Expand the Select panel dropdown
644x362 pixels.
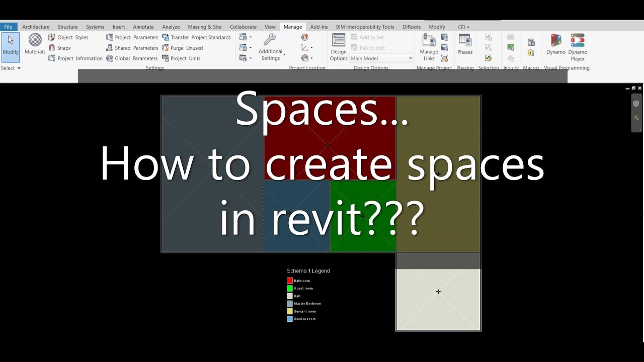[x=11, y=68]
